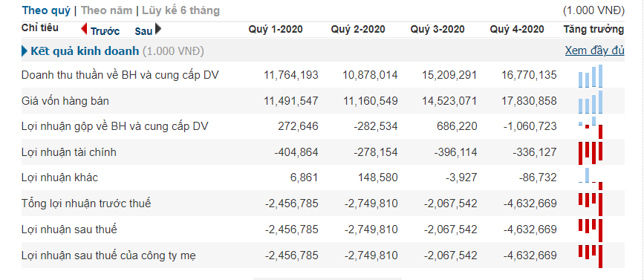Open parent company after-tax profit chart
Screen dimensions: 644x280
591,255
